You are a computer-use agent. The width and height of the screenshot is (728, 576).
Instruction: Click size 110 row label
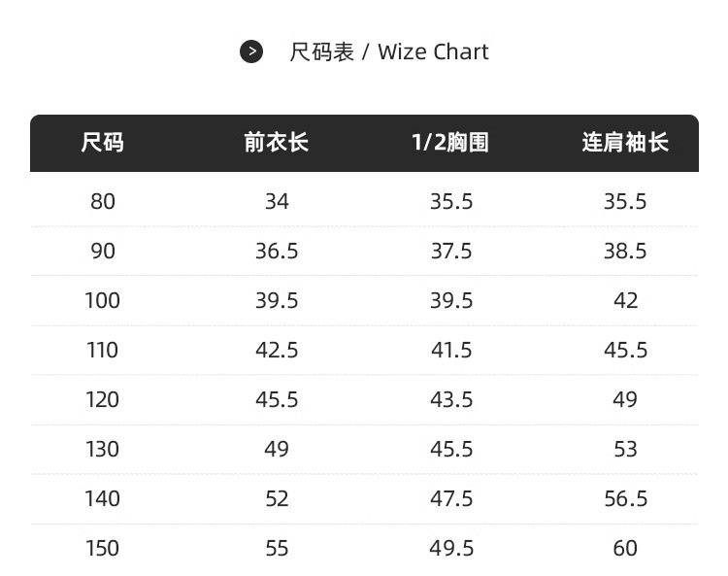[102, 350]
